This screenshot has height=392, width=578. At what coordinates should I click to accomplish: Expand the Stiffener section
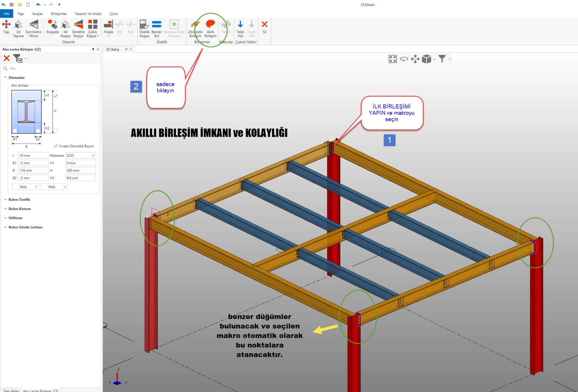point(15,218)
